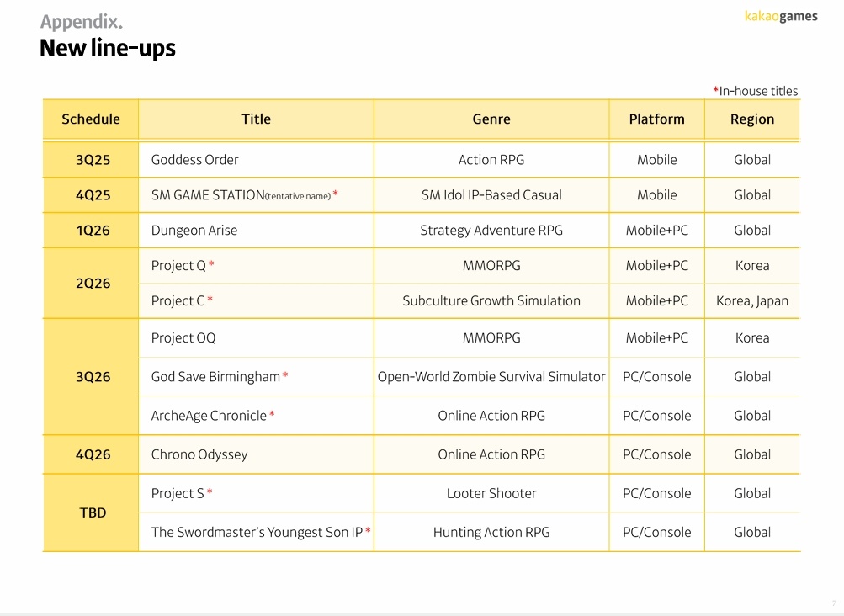Click the Title column header

(x=256, y=119)
